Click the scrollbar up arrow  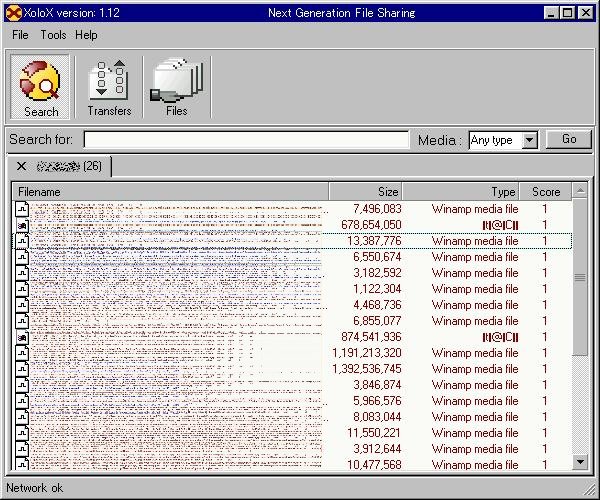tap(580, 191)
